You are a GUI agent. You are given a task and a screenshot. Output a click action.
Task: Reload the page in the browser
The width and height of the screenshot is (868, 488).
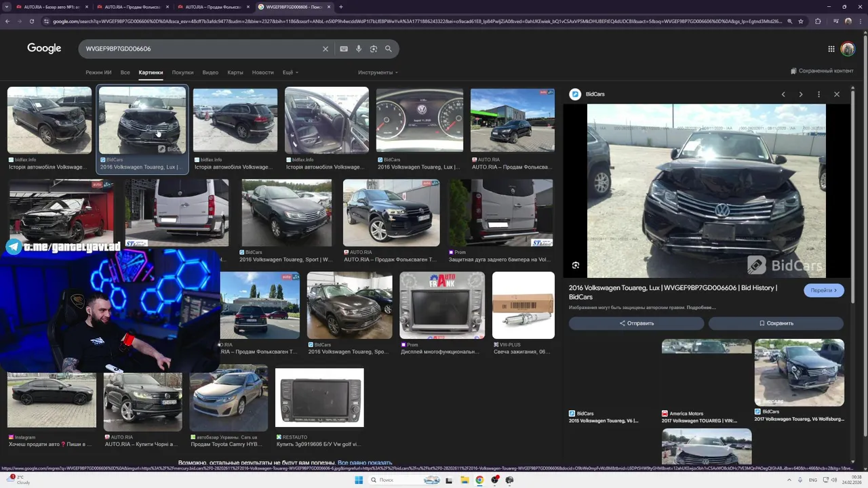[32, 21]
